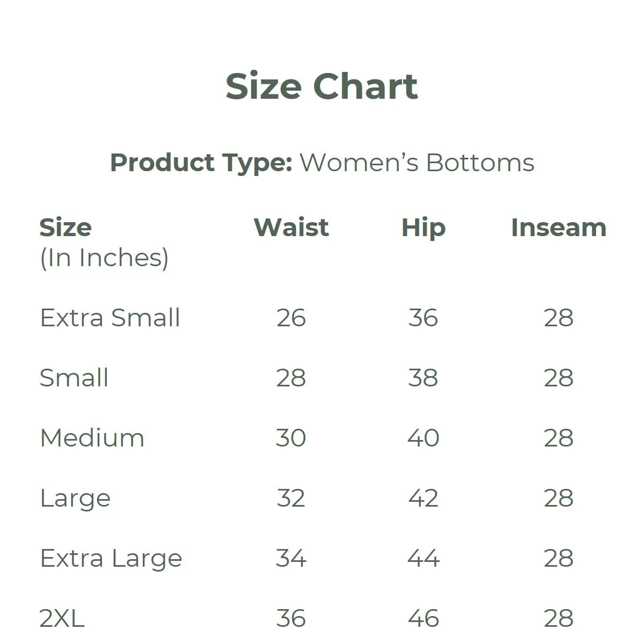Click Large hip value 42

tap(423, 498)
